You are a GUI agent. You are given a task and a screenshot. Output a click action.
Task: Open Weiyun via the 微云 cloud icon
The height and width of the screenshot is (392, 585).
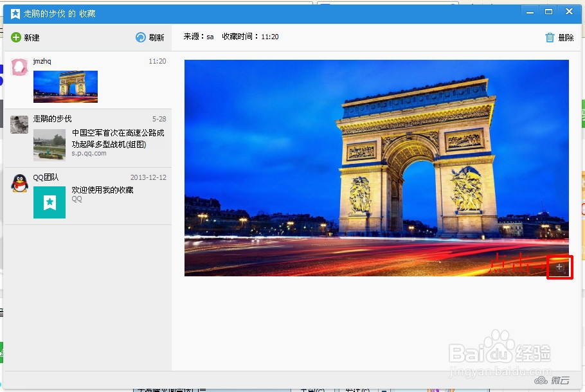point(542,380)
